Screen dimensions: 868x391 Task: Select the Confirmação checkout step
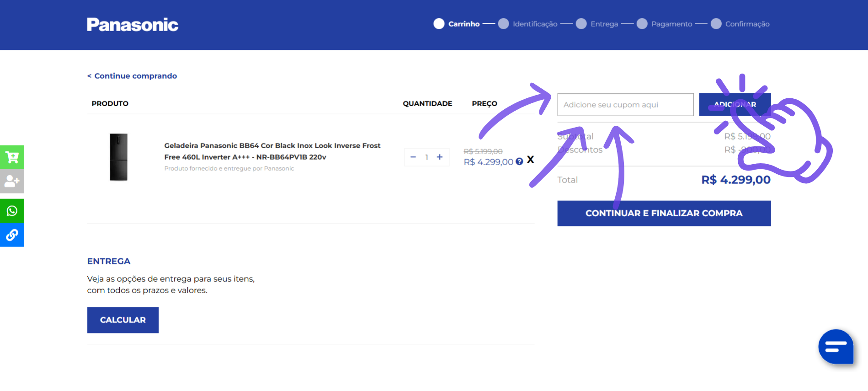click(x=740, y=24)
